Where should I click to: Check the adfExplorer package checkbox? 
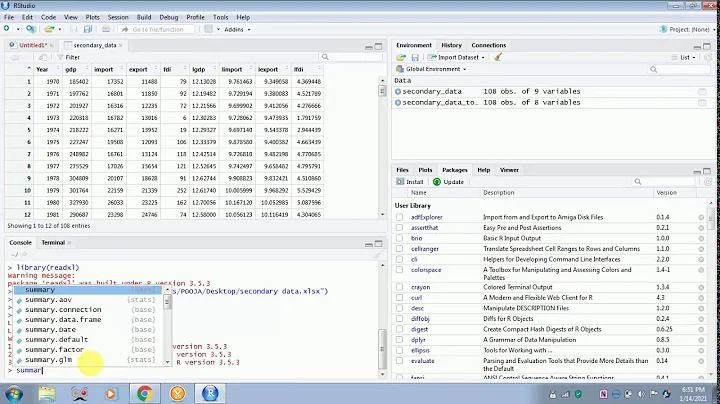399,217
